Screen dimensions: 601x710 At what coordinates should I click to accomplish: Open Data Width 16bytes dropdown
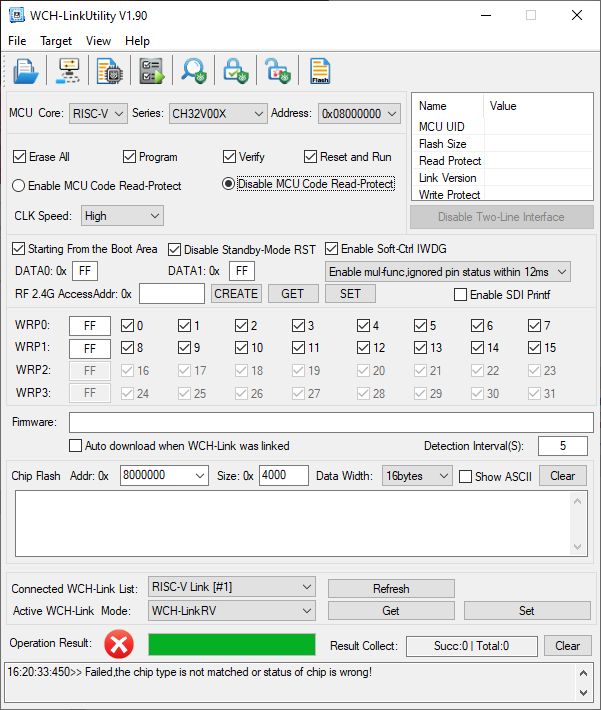point(417,475)
